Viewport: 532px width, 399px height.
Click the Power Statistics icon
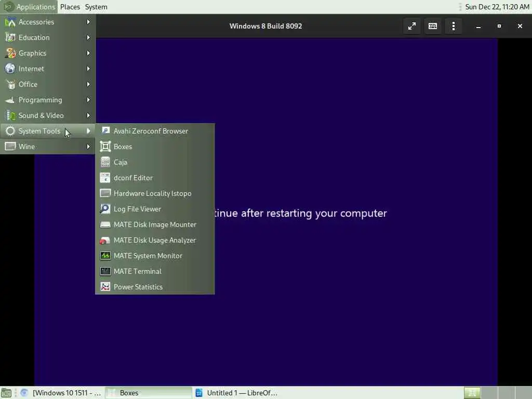tap(105, 287)
